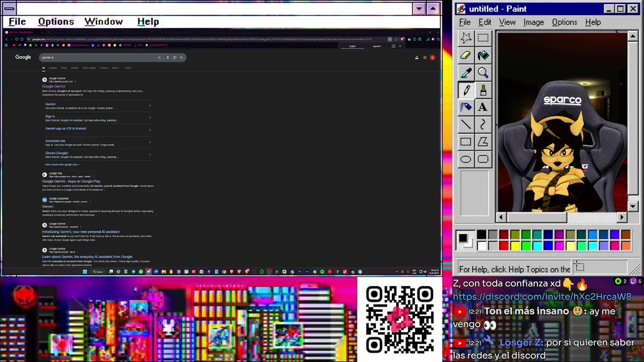
Task: Select the Airbrush spray tool in Paint
Action: point(466,107)
